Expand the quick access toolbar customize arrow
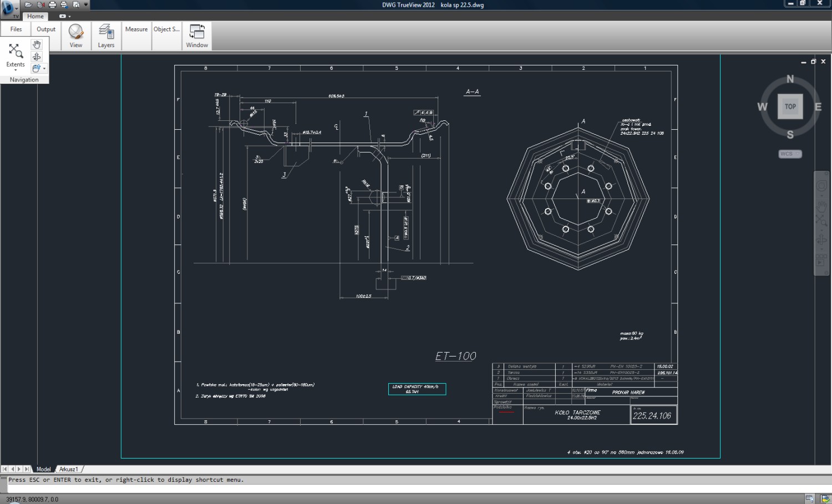The width and height of the screenshot is (832, 504). (x=86, y=4)
